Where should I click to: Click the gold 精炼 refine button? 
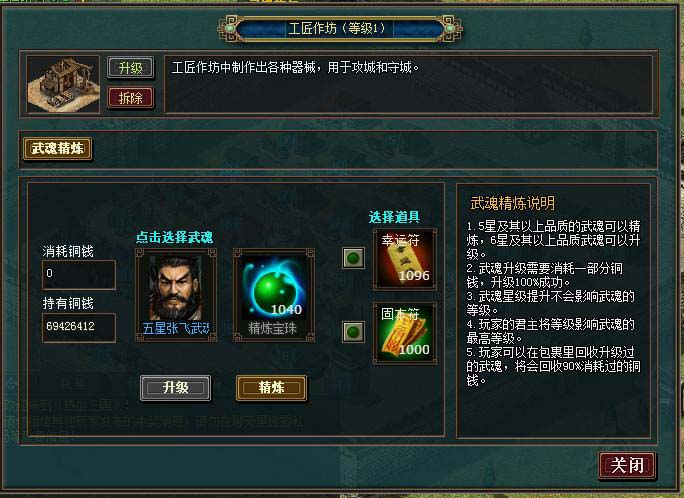(271, 388)
